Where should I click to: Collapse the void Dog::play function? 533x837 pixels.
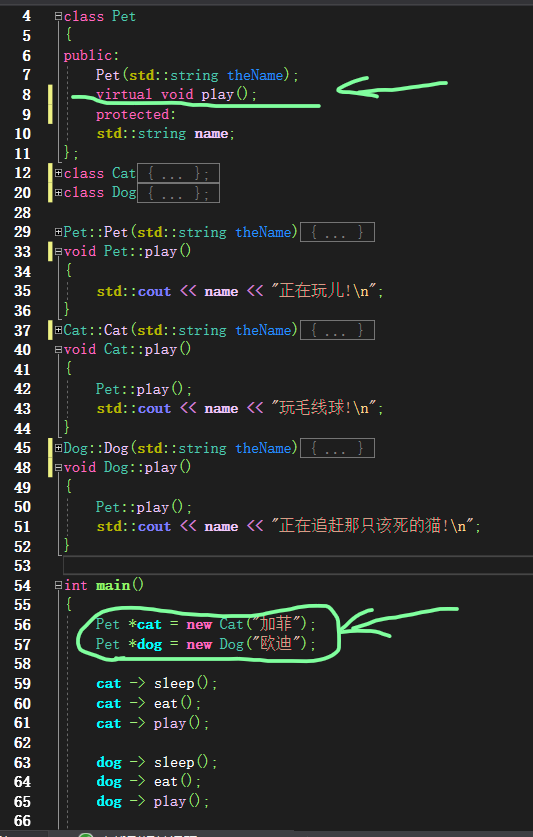[x=58, y=468]
